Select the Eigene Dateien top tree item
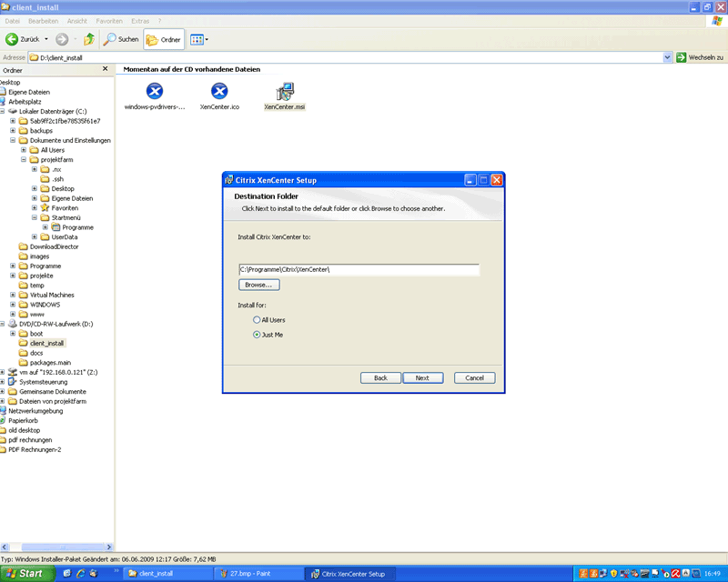The height and width of the screenshot is (582, 728). click(x=28, y=92)
